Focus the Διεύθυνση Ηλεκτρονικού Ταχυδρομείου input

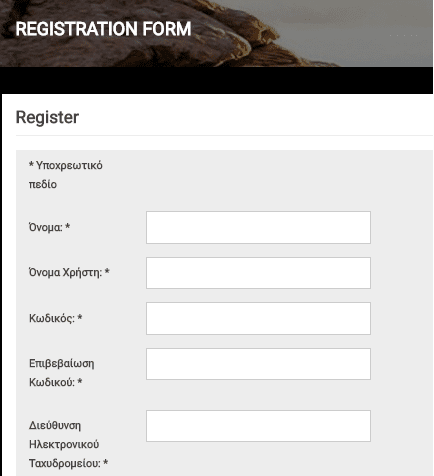[x=258, y=426]
